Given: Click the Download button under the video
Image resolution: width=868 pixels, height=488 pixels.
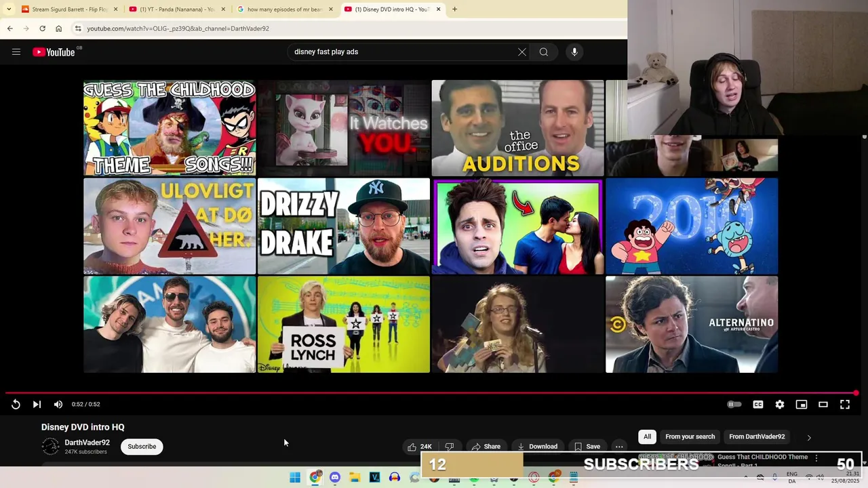Looking at the screenshot, I should point(537,447).
